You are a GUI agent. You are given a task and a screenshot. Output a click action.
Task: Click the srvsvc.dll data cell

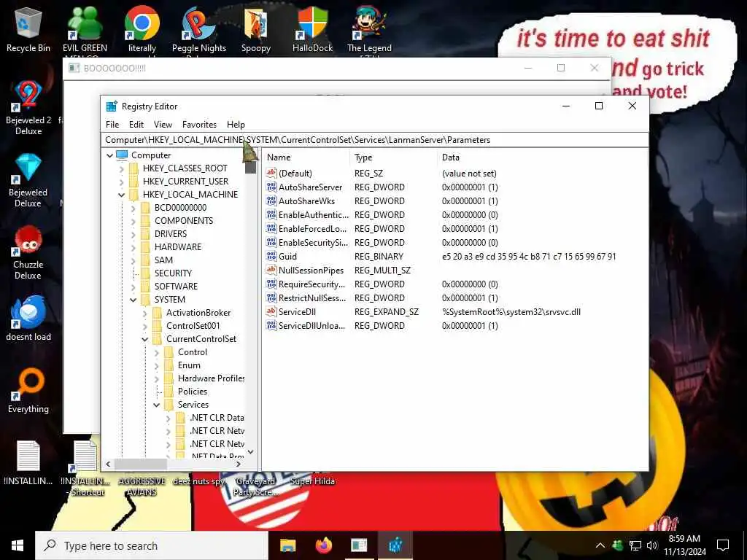[511, 312]
